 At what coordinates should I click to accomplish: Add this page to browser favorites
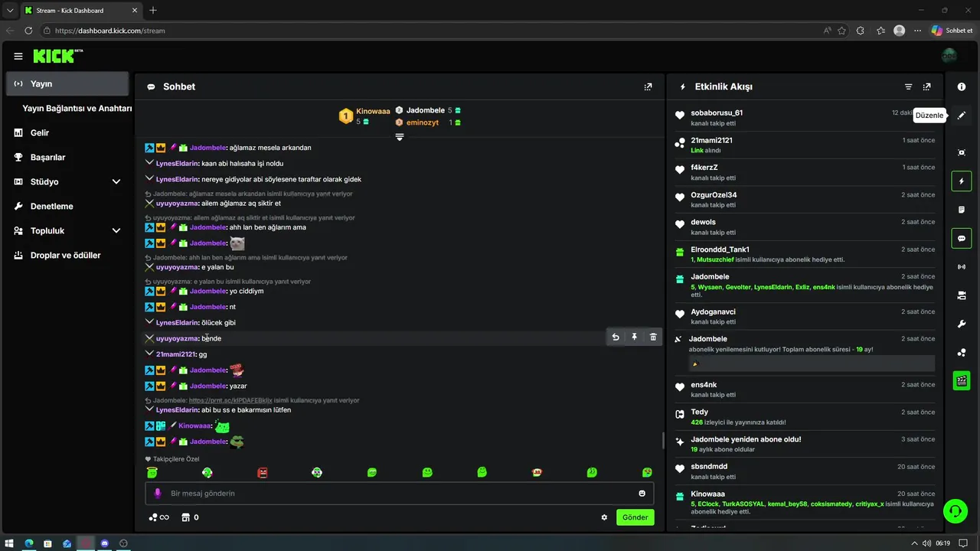842,31
